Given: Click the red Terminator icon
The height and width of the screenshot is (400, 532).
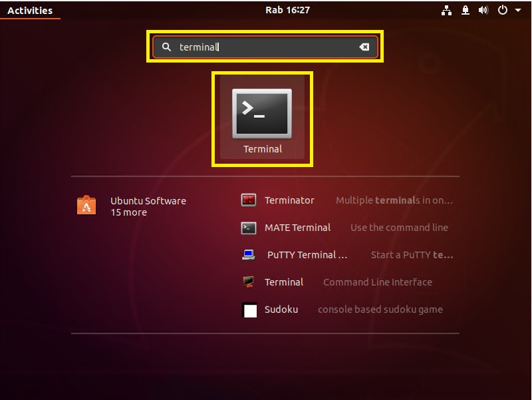Looking at the screenshot, I should click(249, 200).
